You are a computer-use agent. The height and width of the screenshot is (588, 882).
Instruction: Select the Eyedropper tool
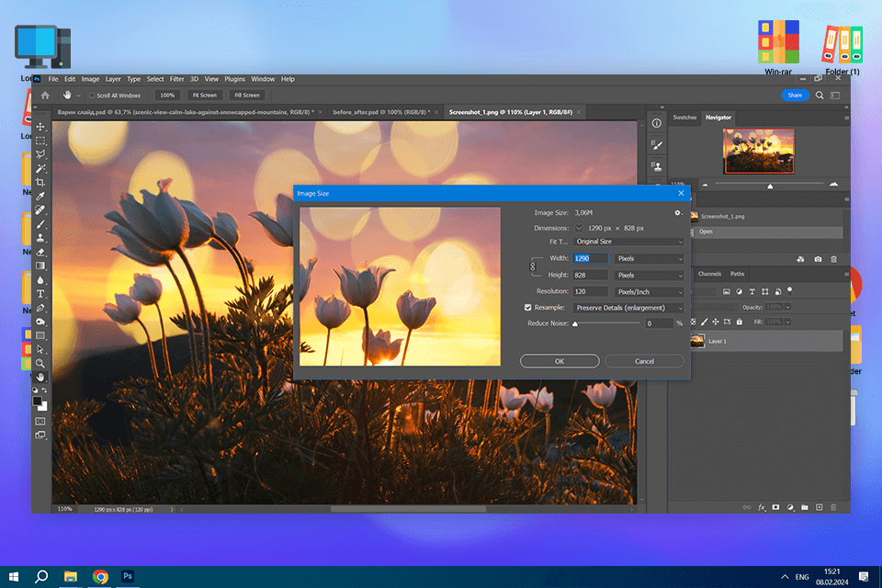pos(40,197)
